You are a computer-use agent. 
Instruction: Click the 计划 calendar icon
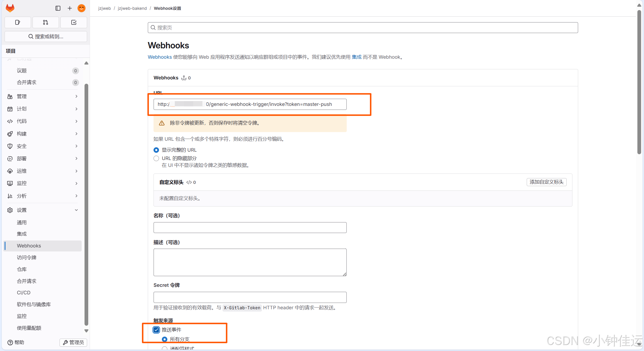tap(10, 109)
